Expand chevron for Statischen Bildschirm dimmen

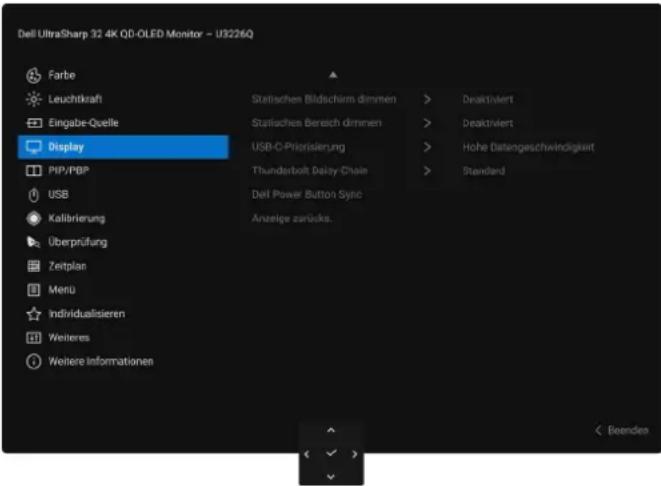[427, 99]
